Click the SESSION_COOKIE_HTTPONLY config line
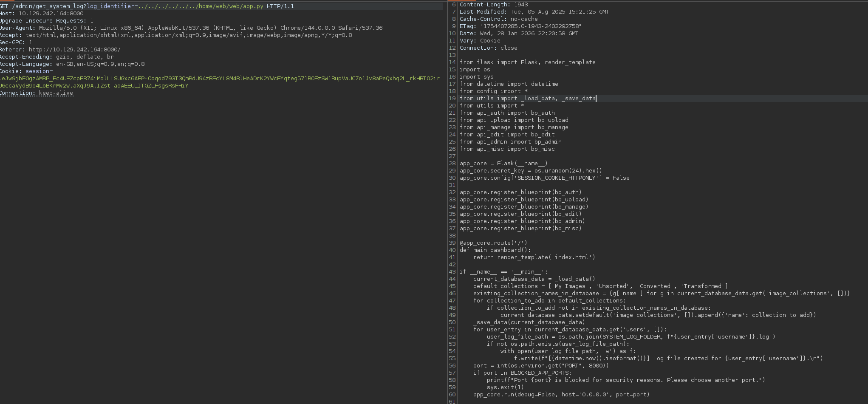Viewport: 868px width, 404px height. tap(545, 178)
